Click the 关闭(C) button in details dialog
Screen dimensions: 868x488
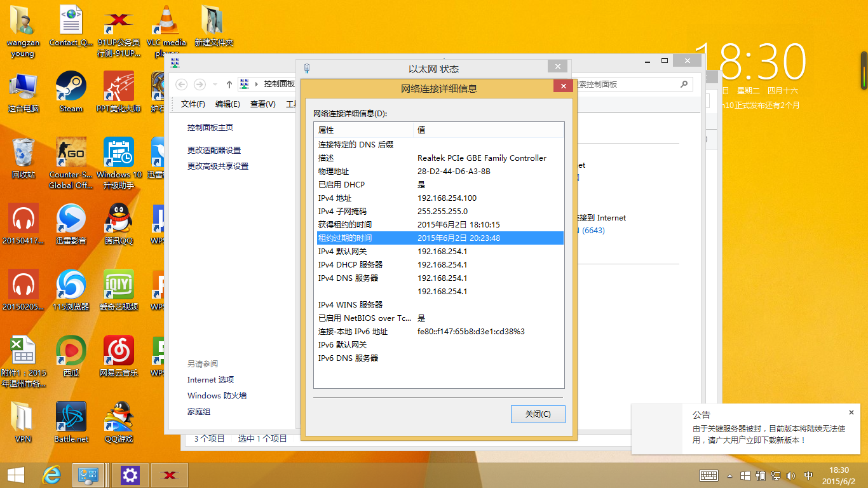538,414
